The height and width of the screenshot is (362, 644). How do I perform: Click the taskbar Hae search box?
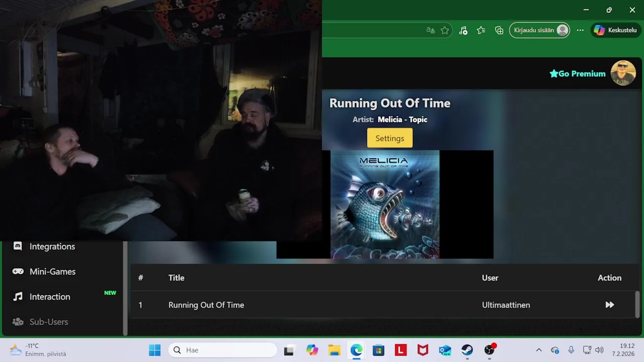222,350
